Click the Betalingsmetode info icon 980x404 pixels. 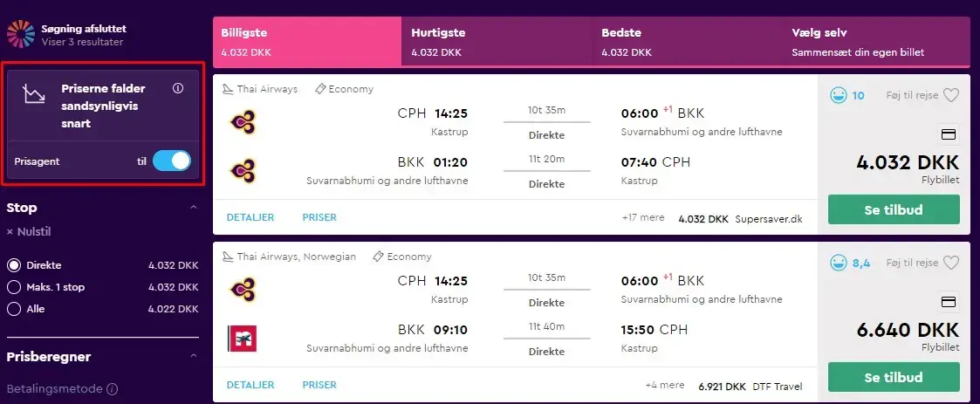coord(112,389)
